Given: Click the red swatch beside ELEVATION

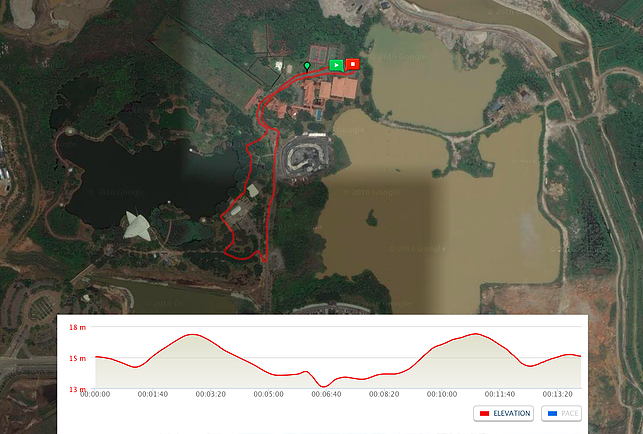Looking at the screenshot, I should click(x=484, y=413).
